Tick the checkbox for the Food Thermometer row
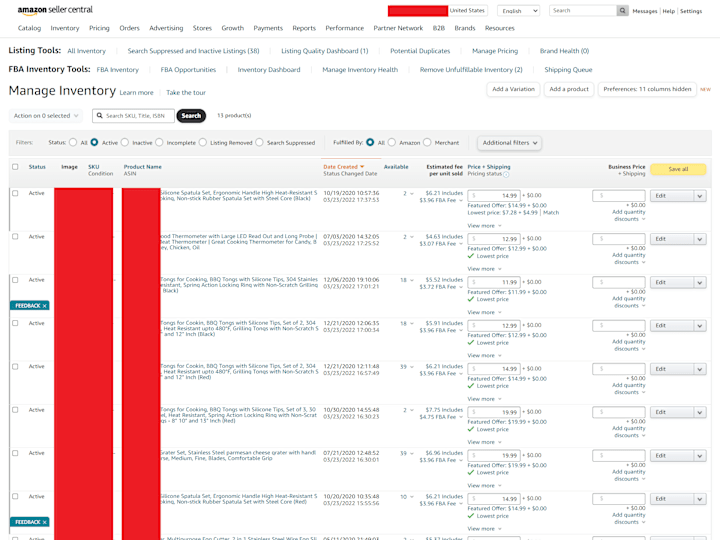720x540 pixels. point(15,236)
